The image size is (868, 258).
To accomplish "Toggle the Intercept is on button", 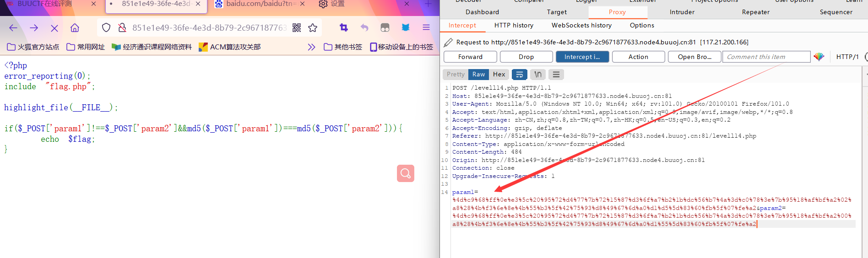I will 582,57.
